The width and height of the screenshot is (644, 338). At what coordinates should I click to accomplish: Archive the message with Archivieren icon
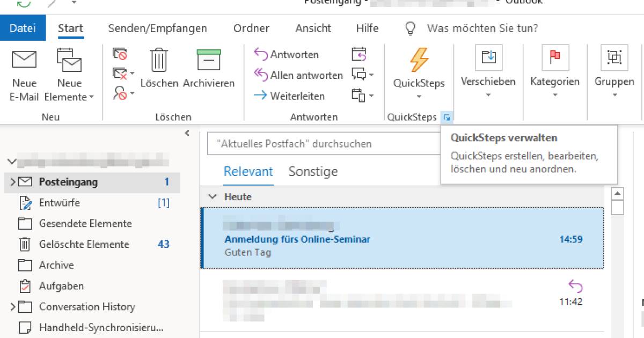(x=209, y=60)
